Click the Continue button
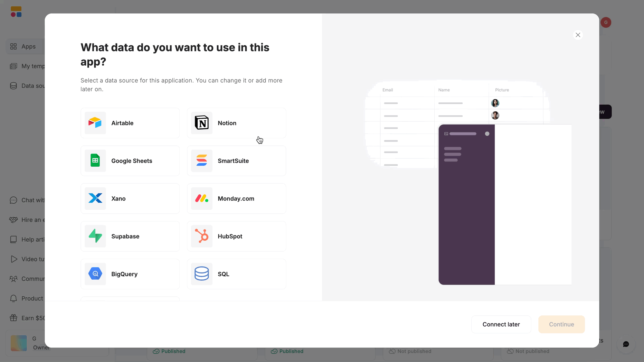644x362 pixels. point(561,324)
